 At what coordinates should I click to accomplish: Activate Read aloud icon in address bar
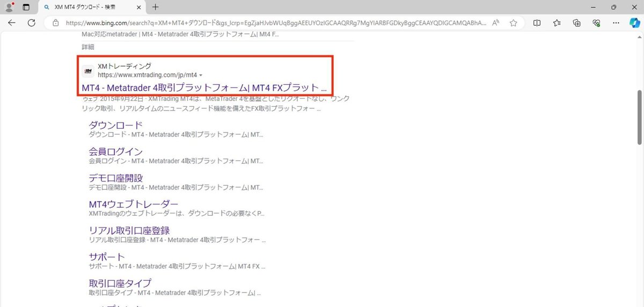[x=496, y=23]
